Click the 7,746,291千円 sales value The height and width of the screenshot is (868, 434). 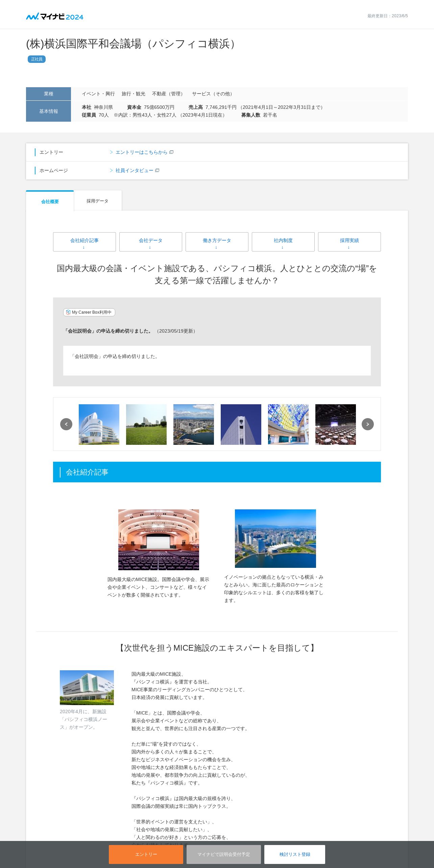pos(221,107)
